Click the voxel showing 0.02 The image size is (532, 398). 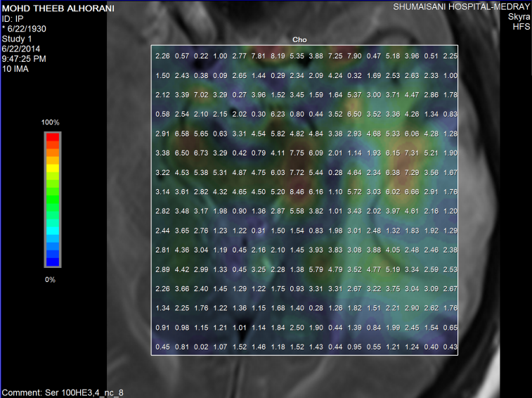point(201,346)
